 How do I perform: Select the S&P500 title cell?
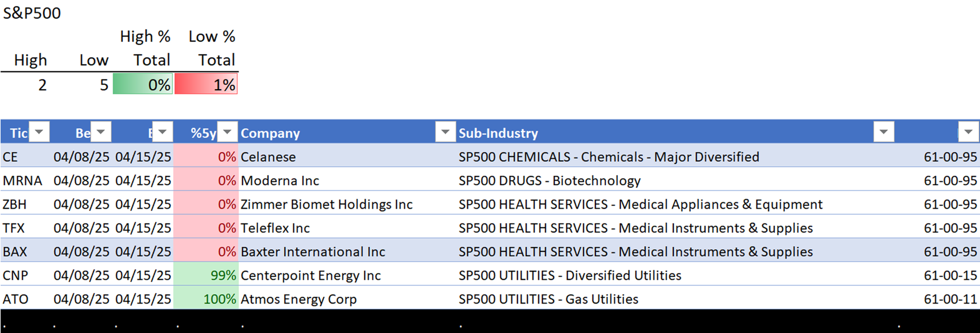click(32, 13)
